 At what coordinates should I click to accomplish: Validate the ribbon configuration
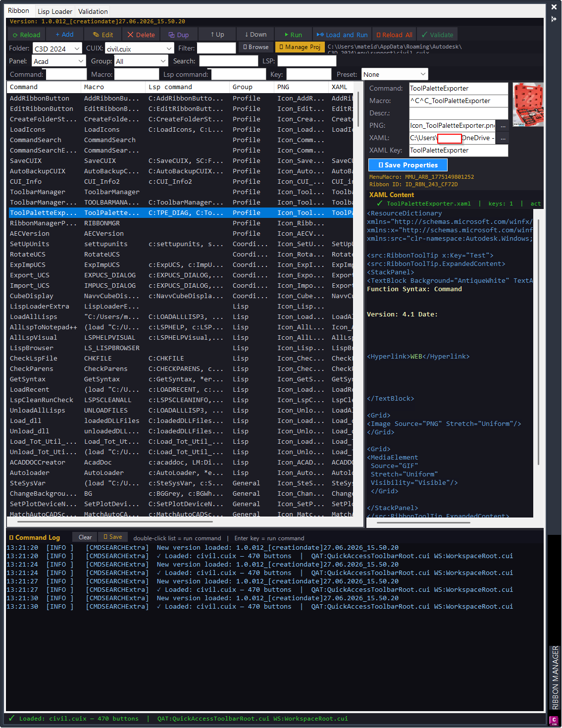click(437, 35)
